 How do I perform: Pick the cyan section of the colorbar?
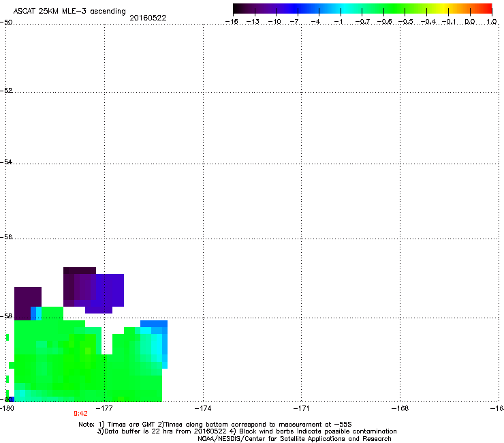pyautogui.click(x=344, y=8)
